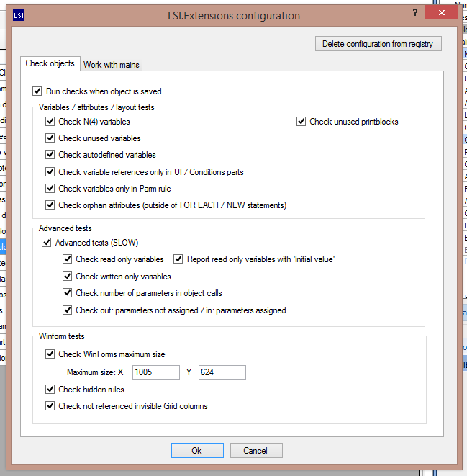Screen dimensions: 467x476
Task: Toggle Check unused printblocks
Action: point(301,122)
